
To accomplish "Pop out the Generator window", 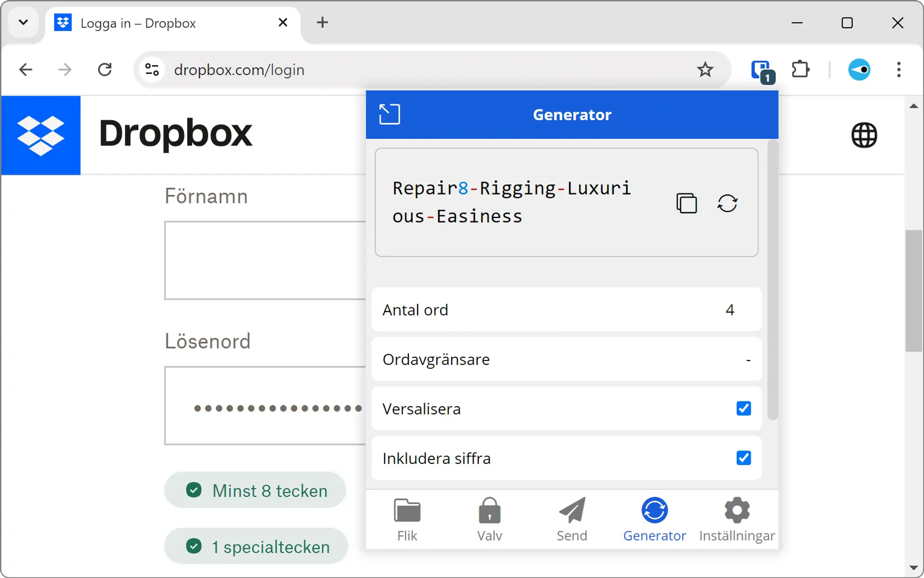I will point(389,114).
